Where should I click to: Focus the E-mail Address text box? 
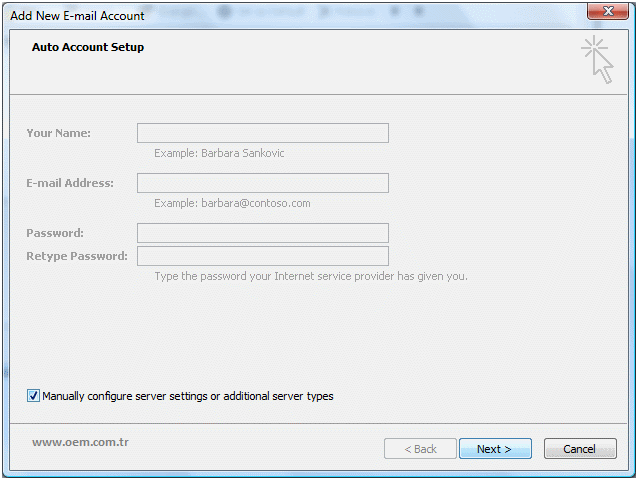point(263,183)
